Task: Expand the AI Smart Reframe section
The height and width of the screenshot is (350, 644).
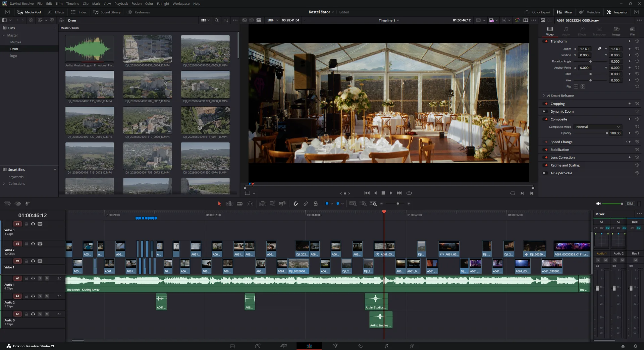Action: 544,96
